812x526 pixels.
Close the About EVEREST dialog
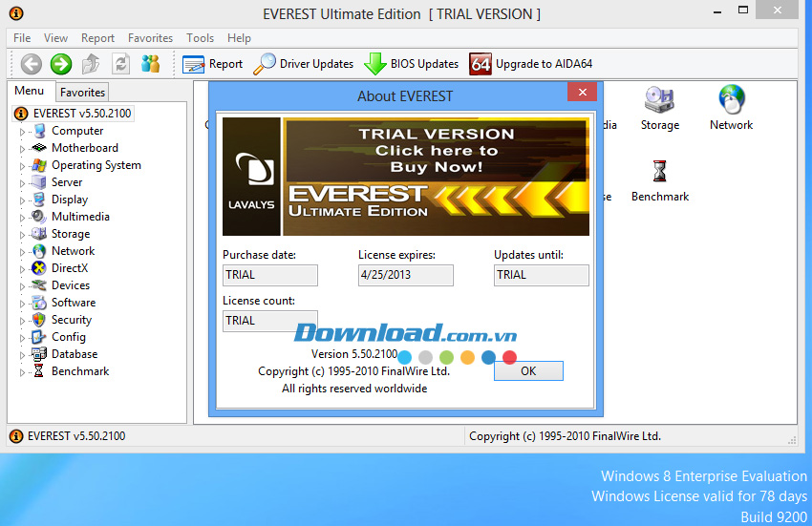[x=583, y=93]
